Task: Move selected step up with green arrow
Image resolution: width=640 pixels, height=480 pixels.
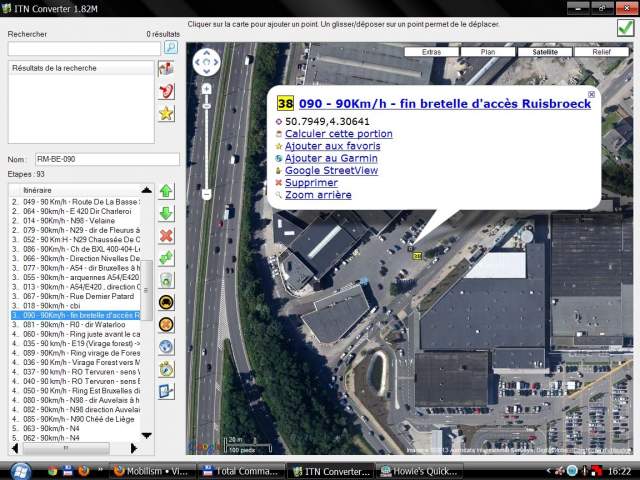Action: (x=166, y=191)
